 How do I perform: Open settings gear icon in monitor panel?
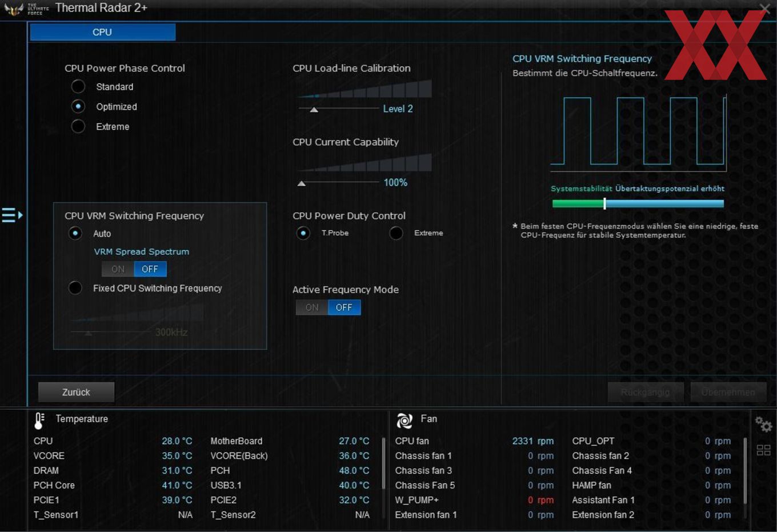[763, 425]
